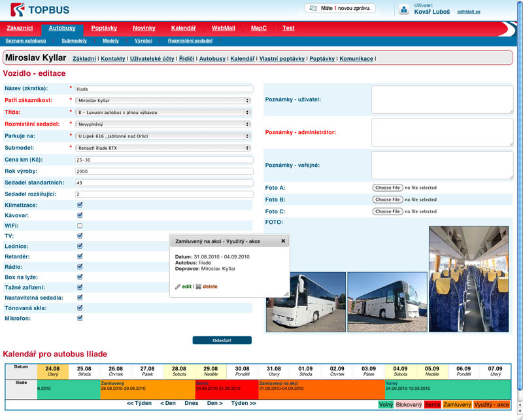Go to previous week in calendar
This screenshot has height=420, width=523.
(x=139, y=403)
